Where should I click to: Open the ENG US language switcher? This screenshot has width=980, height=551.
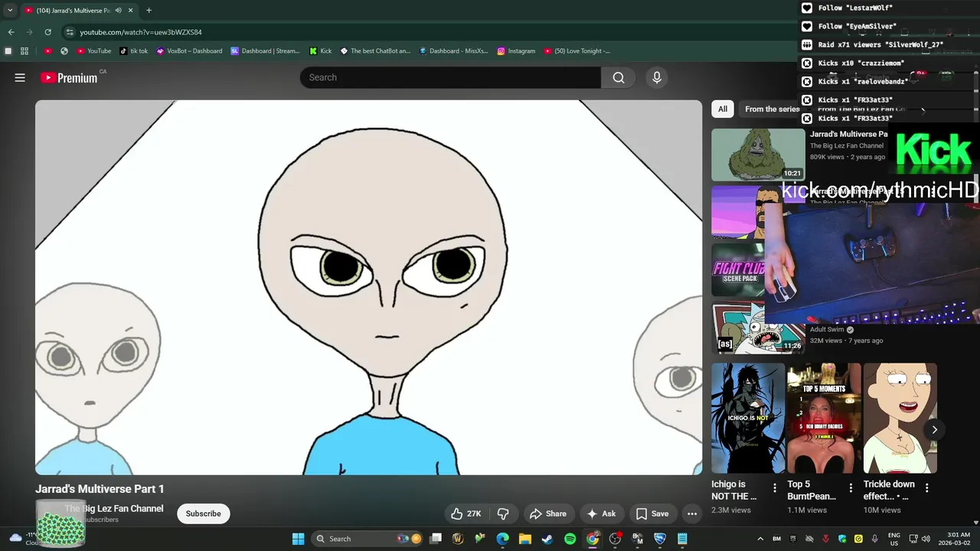click(x=894, y=539)
